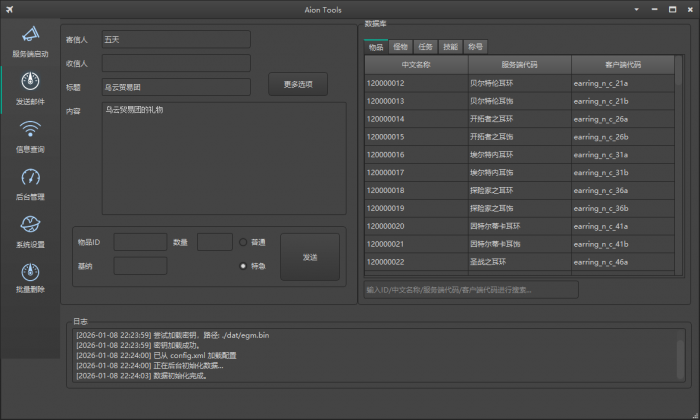Focus the 物品ID input field
Viewport: 700px width, 420px height.
[x=140, y=242]
